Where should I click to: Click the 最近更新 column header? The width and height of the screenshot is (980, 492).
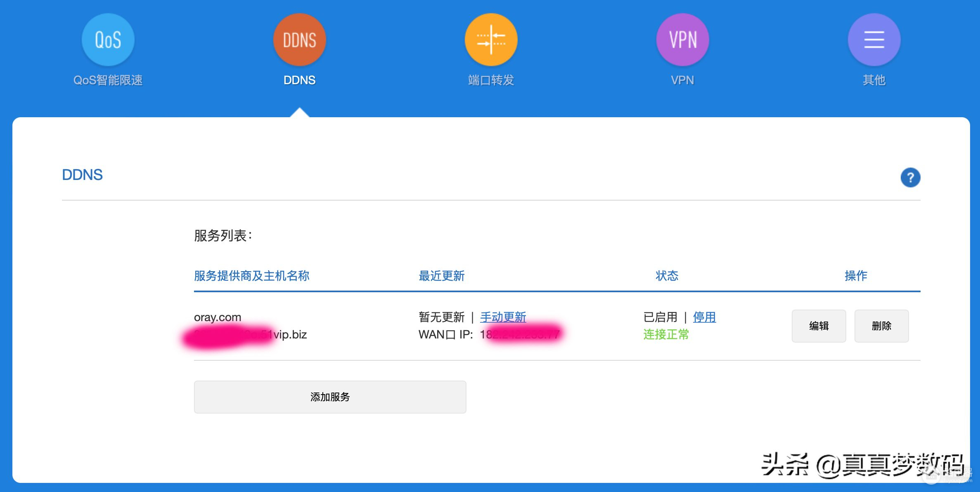click(441, 276)
